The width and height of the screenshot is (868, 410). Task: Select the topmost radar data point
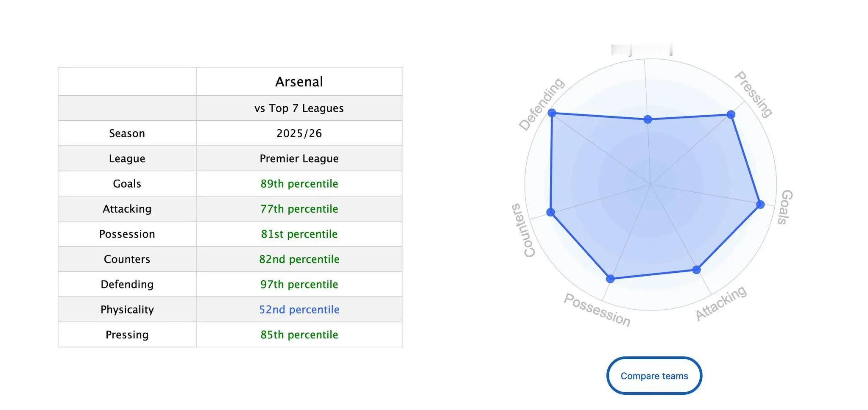click(648, 119)
